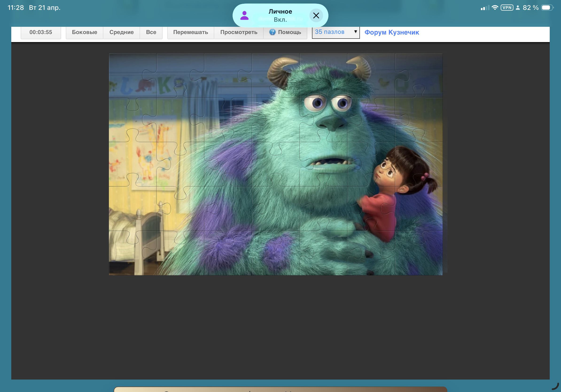
Task: Show Все puzzle pieces
Action: tap(151, 32)
